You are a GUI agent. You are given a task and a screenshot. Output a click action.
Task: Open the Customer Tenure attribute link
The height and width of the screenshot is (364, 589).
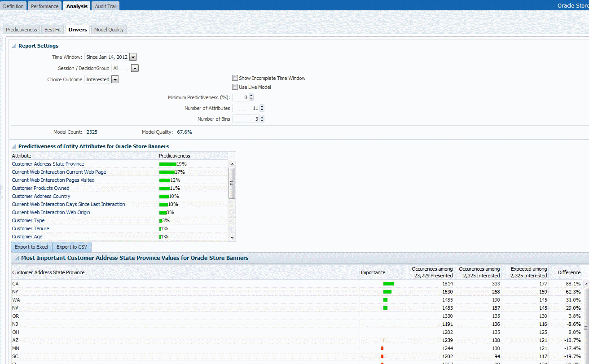coord(31,228)
